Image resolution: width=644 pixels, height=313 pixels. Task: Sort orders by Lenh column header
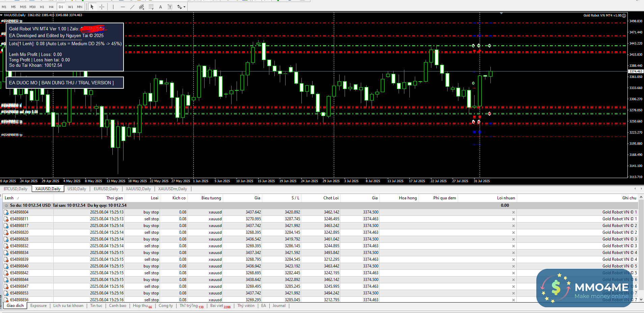9,198
